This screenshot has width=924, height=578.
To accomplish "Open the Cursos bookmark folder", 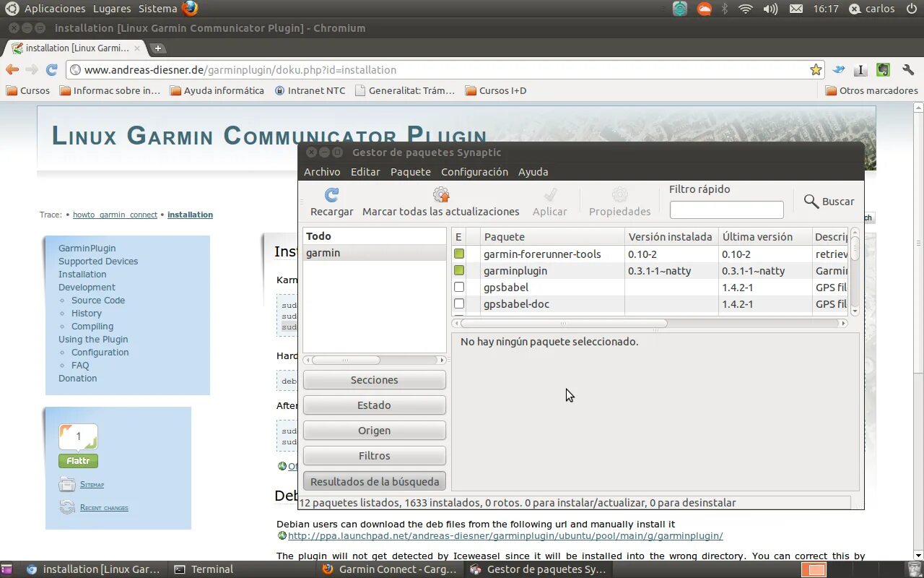I will pyautogui.click(x=27, y=91).
